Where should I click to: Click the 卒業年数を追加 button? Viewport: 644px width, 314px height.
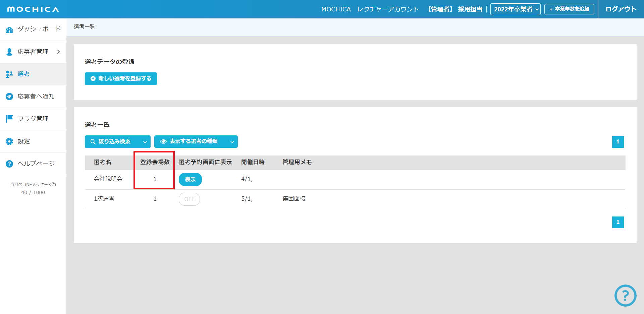tap(569, 9)
